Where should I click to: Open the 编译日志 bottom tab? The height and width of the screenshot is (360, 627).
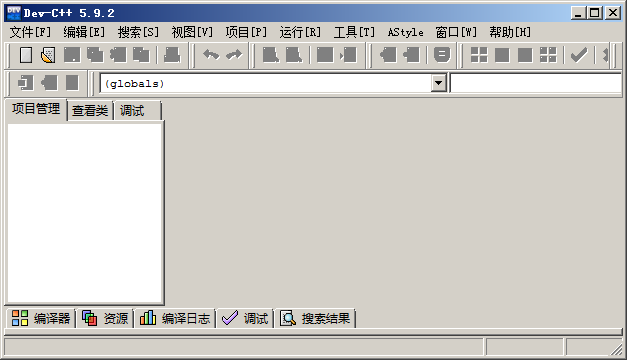coord(175,318)
